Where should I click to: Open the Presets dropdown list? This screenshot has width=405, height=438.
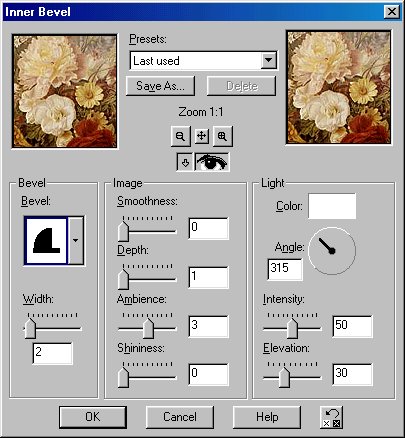(x=268, y=61)
